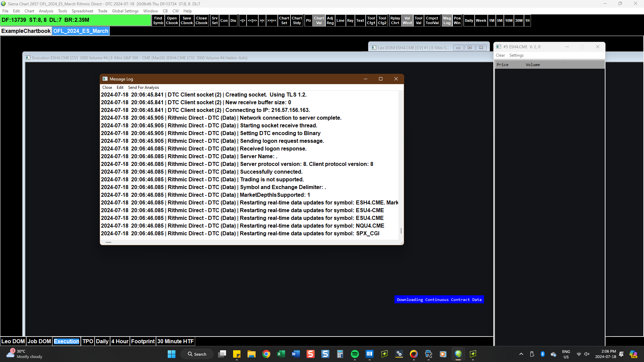
Task: Select the Ray drawing tool
Action: (350, 20)
